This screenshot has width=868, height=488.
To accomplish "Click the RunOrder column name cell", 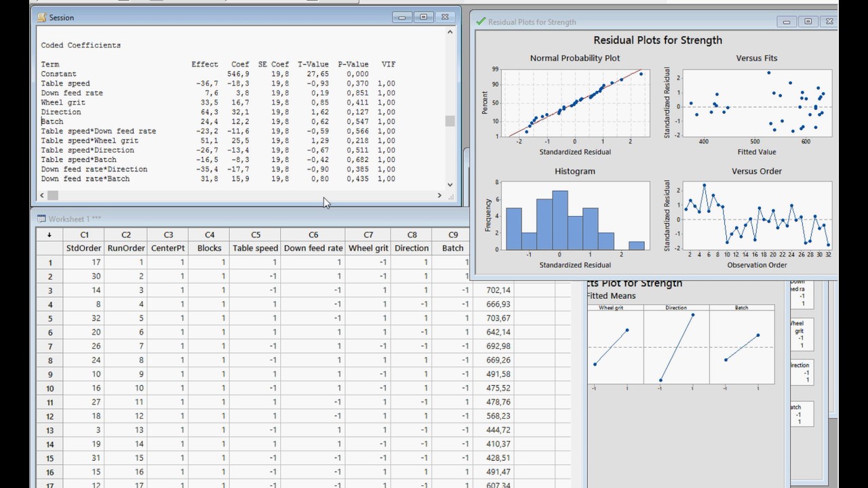I will 126,248.
